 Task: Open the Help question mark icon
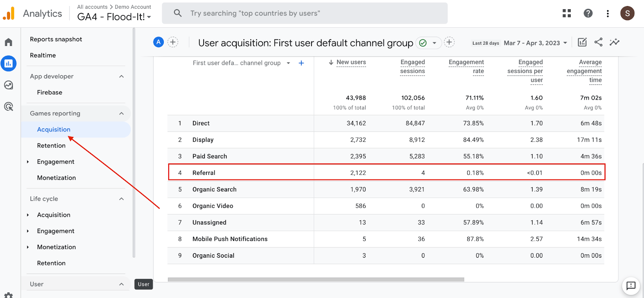tap(588, 13)
